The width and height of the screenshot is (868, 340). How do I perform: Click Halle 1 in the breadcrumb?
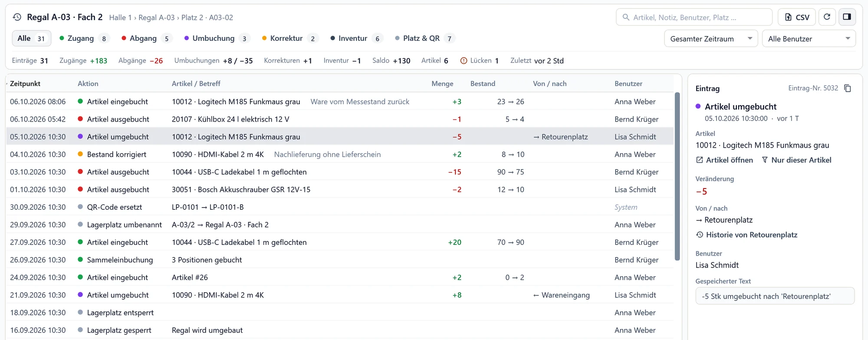(x=120, y=17)
